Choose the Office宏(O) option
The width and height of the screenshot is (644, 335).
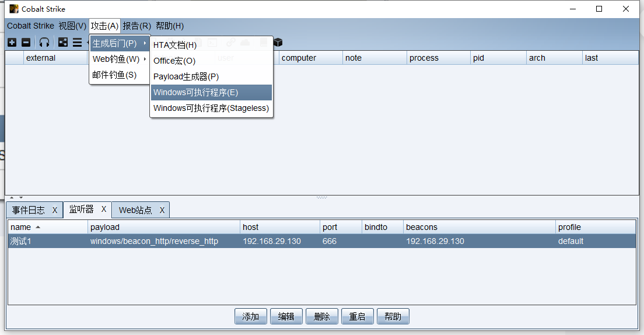coord(211,61)
